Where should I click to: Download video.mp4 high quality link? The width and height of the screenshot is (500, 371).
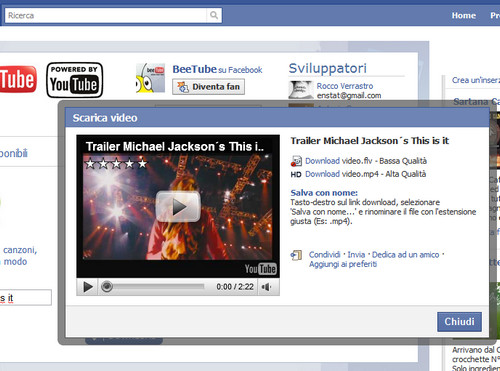(x=342, y=174)
